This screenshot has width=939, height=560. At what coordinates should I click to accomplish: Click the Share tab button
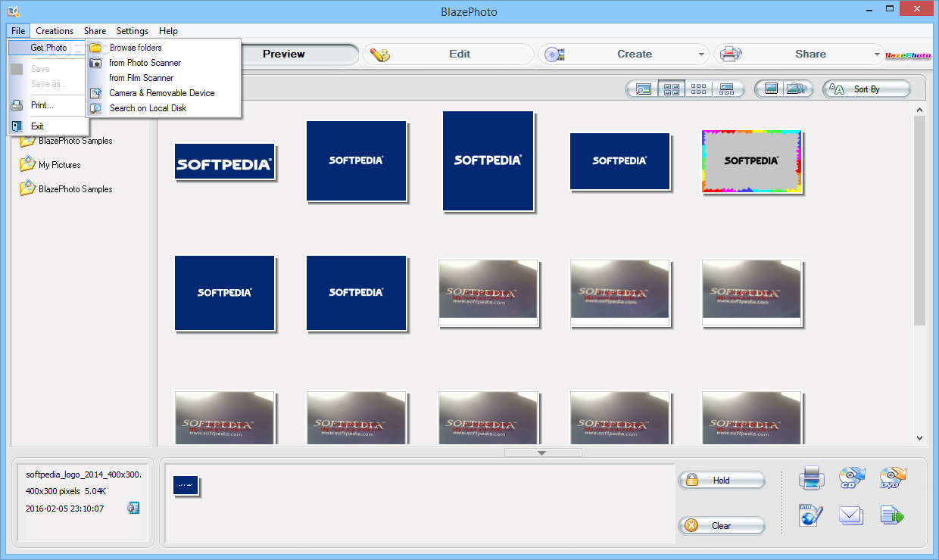point(800,54)
